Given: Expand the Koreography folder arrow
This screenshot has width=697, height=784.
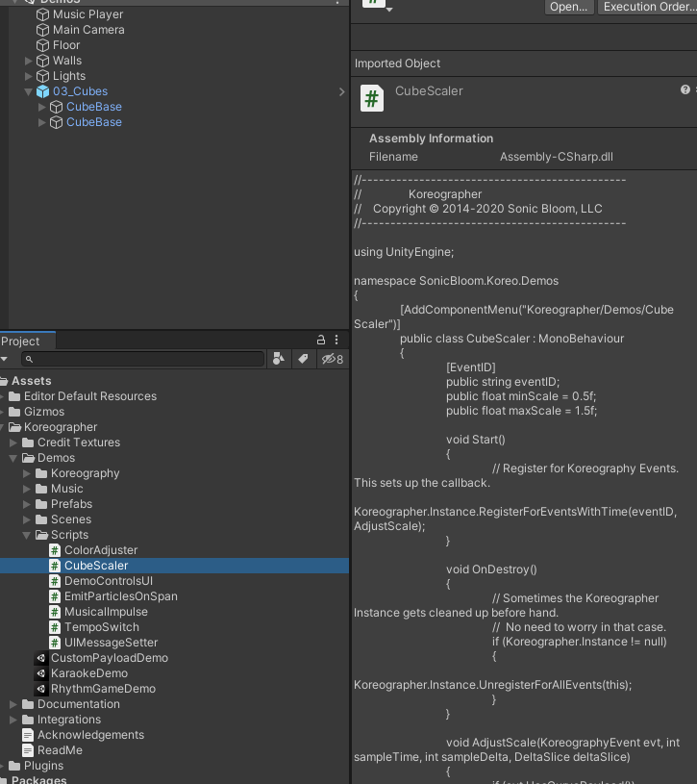Looking at the screenshot, I should tap(27, 474).
